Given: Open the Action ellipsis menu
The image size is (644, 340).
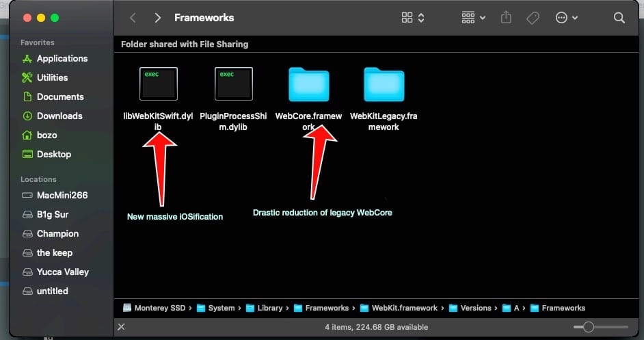Looking at the screenshot, I should pos(566,18).
